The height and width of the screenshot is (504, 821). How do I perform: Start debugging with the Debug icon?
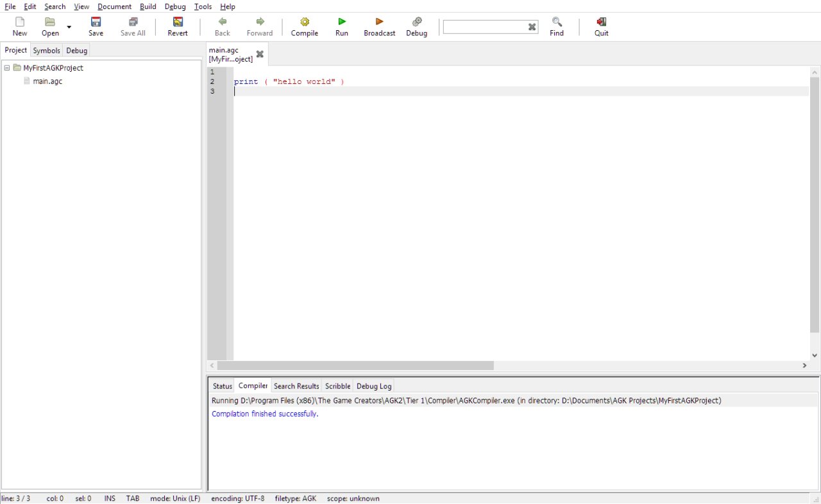point(417,22)
